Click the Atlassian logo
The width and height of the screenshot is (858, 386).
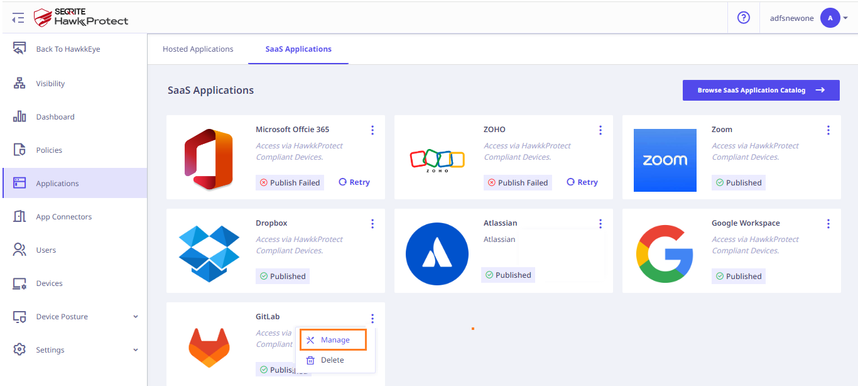[x=437, y=254]
